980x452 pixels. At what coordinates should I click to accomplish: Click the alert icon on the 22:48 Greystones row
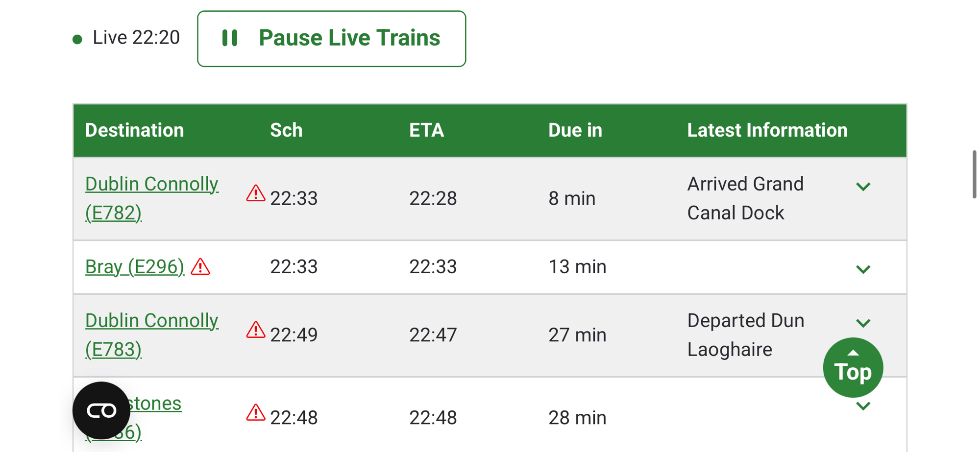255,413
